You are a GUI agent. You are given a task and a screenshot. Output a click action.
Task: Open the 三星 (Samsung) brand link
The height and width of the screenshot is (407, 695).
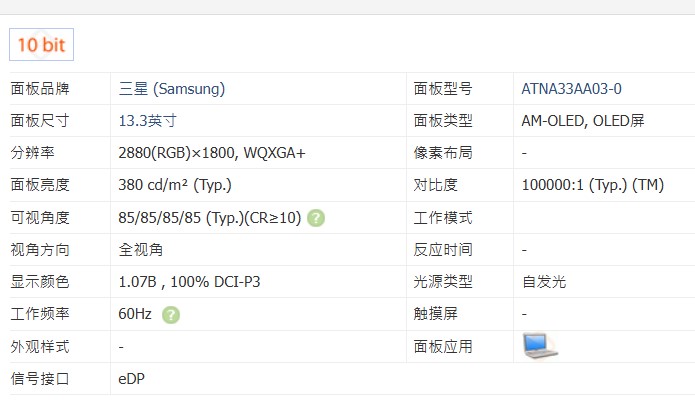[x=171, y=88]
